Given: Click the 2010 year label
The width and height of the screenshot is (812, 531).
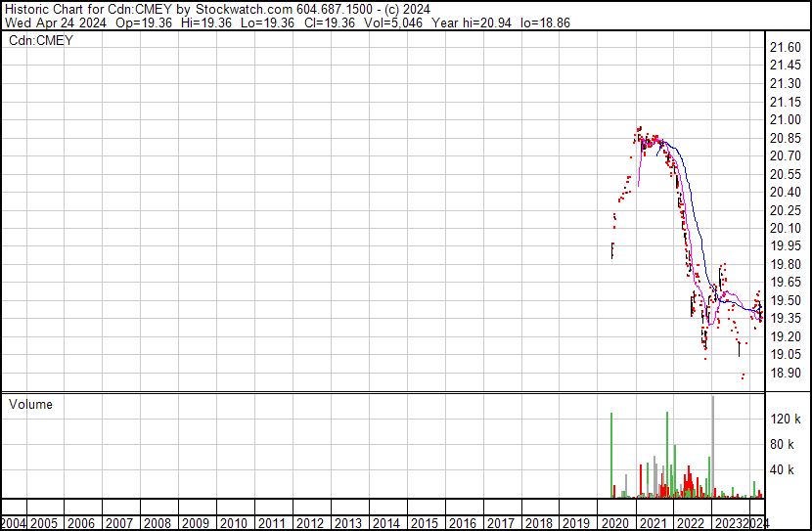Looking at the screenshot, I should click(234, 523).
